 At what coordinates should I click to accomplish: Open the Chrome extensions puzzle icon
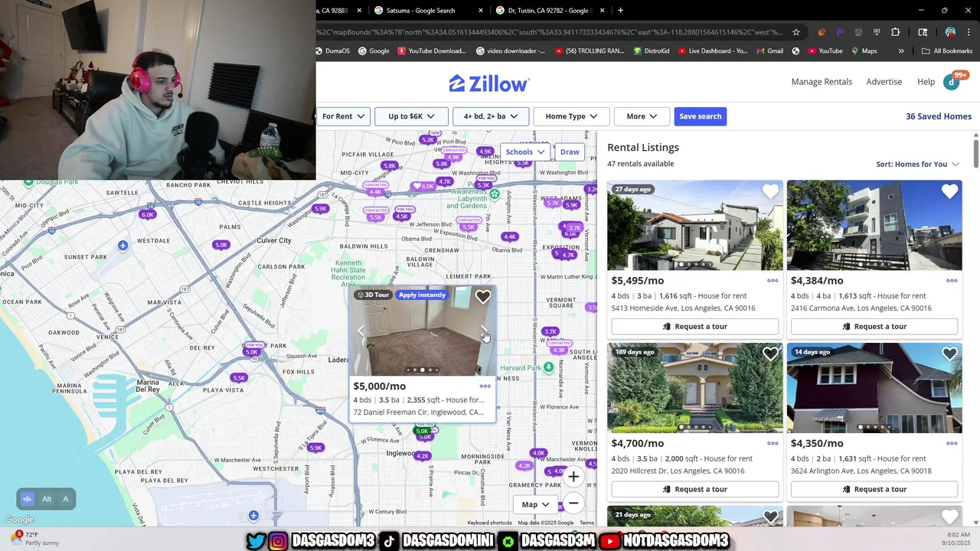click(x=895, y=32)
